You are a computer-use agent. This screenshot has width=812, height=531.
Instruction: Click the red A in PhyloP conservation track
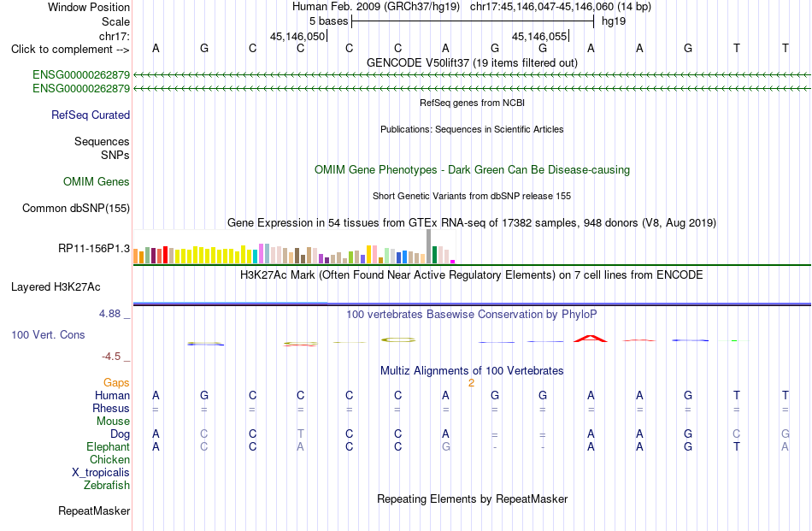coord(591,339)
